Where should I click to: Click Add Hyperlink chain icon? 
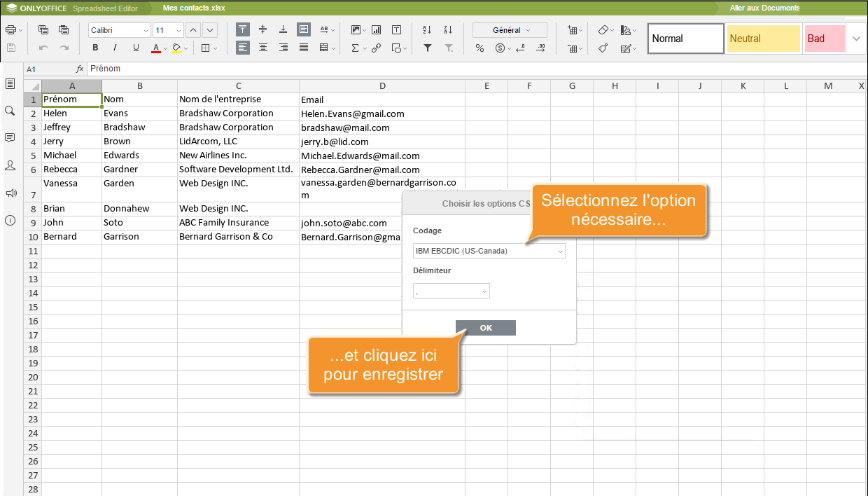(377, 48)
